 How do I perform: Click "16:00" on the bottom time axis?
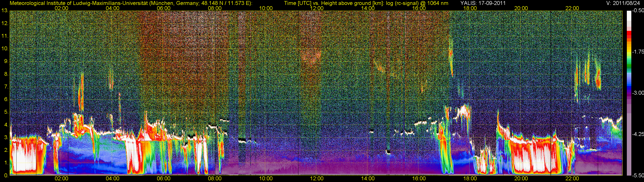coord(419,179)
